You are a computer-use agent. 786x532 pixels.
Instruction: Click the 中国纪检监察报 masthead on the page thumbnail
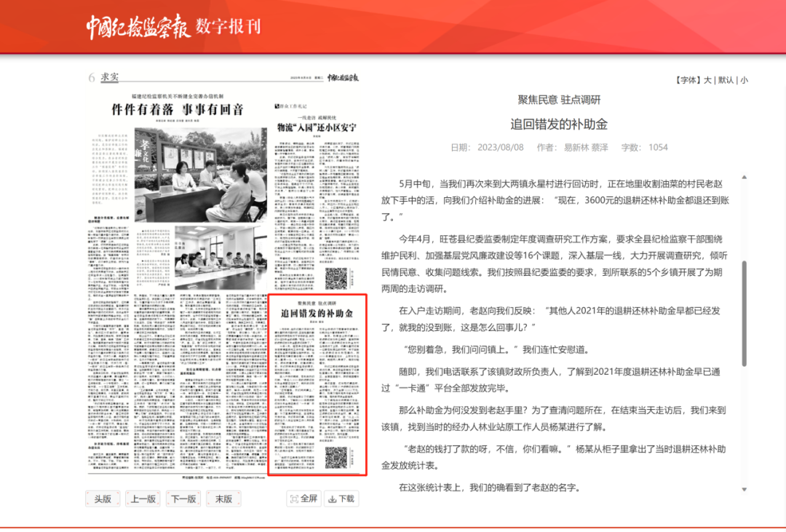(344, 78)
